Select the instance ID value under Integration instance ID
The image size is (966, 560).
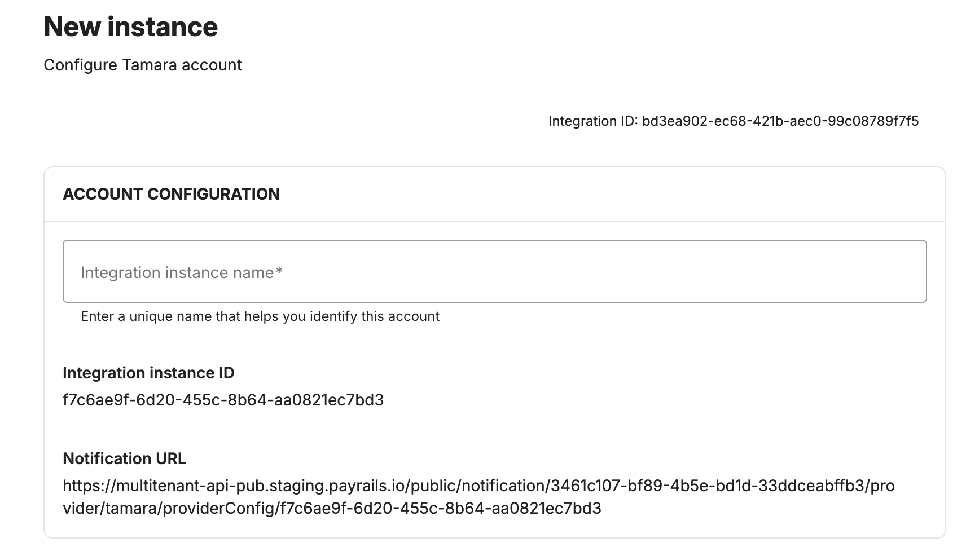point(223,400)
